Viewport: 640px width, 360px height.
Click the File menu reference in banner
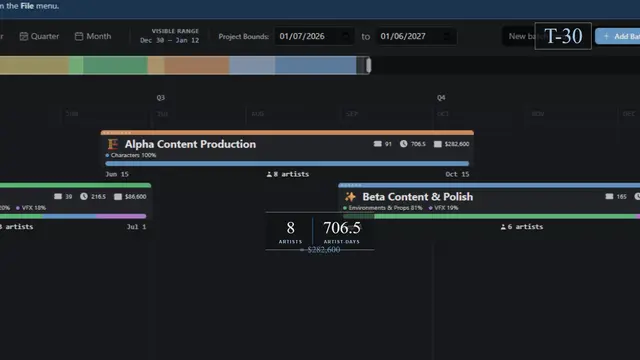27,6
